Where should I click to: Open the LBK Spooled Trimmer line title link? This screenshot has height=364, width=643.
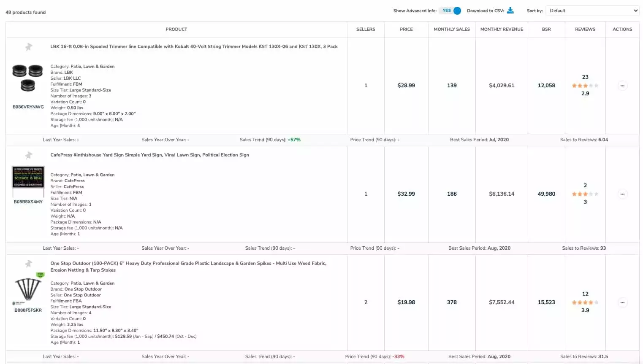[194, 47]
